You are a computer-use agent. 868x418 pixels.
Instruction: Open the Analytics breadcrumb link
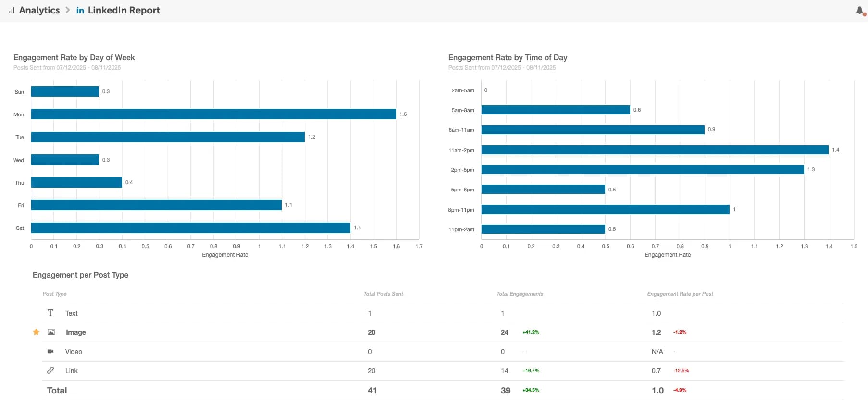pyautogui.click(x=39, y=10)
